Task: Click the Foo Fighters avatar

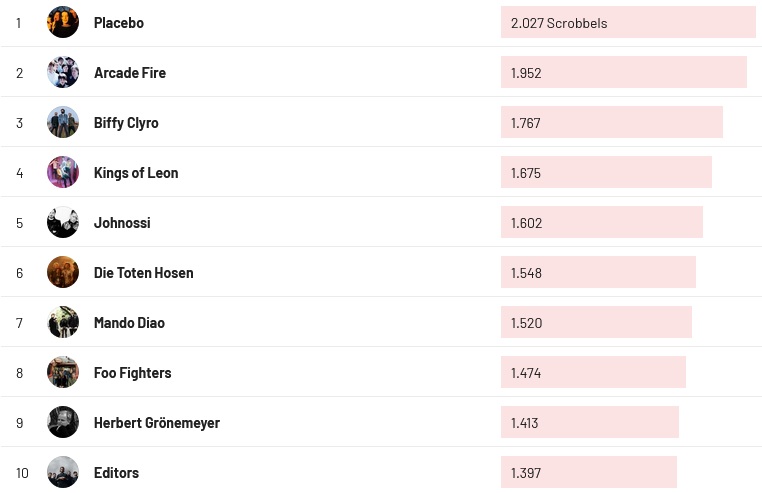Action: click(x=63, y=372)
